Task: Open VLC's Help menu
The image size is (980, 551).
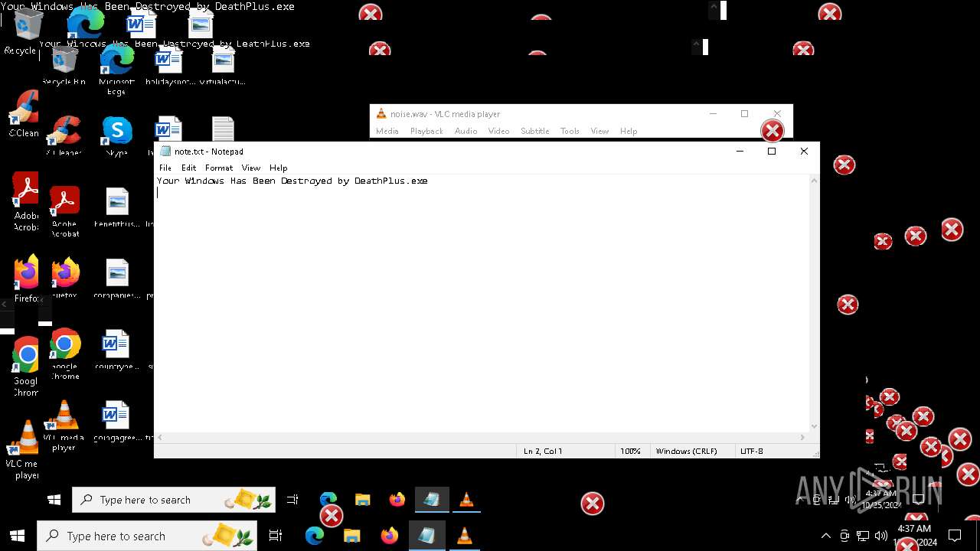Action: coord(629,131)
